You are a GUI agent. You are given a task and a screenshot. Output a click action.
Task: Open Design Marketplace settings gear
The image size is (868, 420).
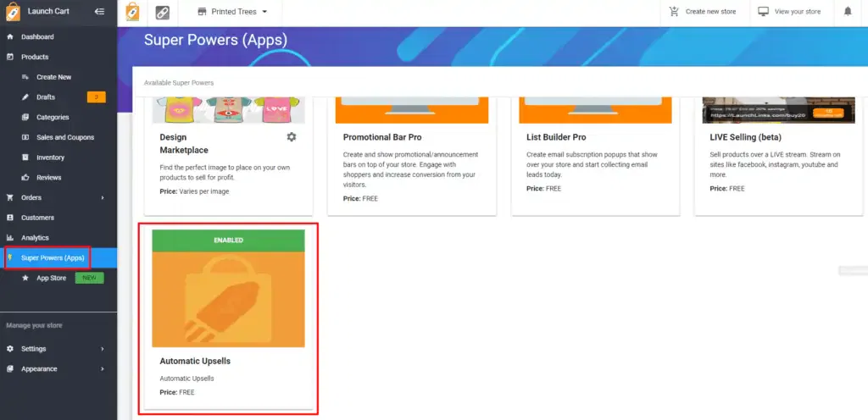tap(292, 137)
